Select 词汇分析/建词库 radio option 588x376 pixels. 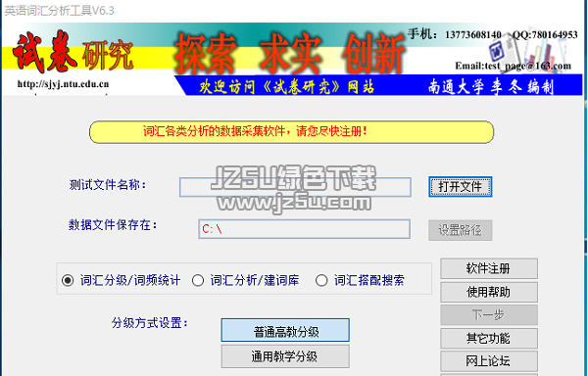pyautogui.click(x=246, y=280)
